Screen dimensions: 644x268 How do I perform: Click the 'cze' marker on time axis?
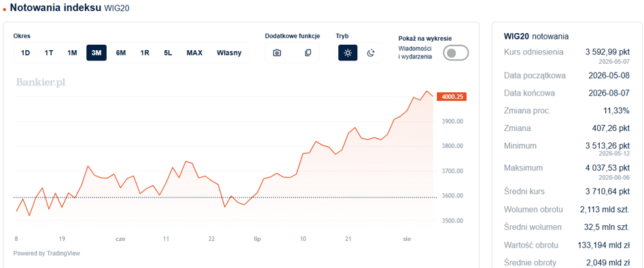(120, 238)
